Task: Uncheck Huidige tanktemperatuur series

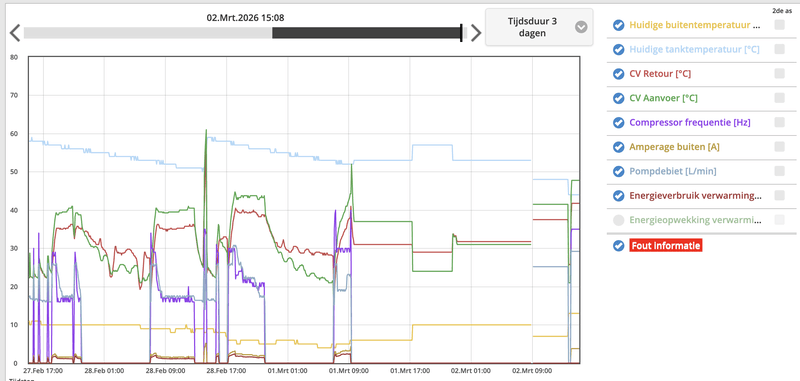Action: point(618,49)
